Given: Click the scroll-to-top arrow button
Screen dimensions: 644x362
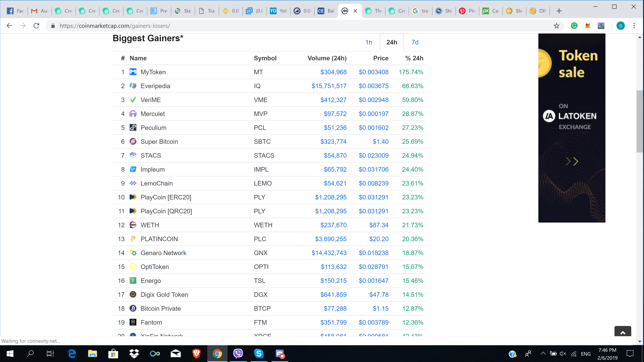Looking at the screenshot, I should click(x=623, y=331).
